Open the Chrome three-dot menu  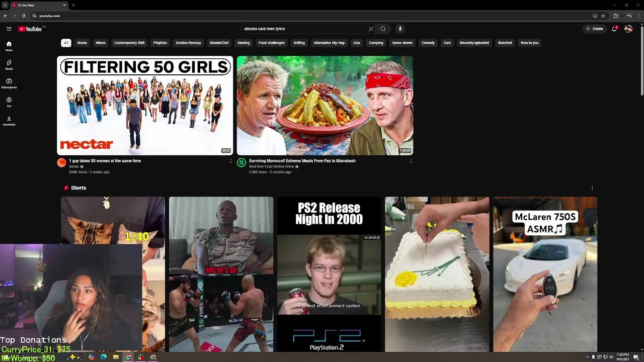[x=639, y=16]
